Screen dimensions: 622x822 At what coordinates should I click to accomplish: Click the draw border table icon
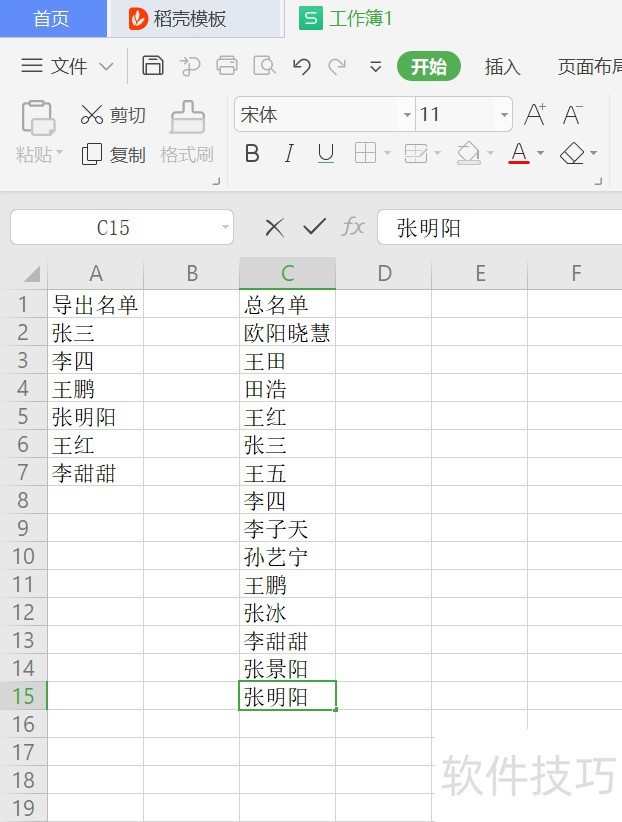(416, 154)
